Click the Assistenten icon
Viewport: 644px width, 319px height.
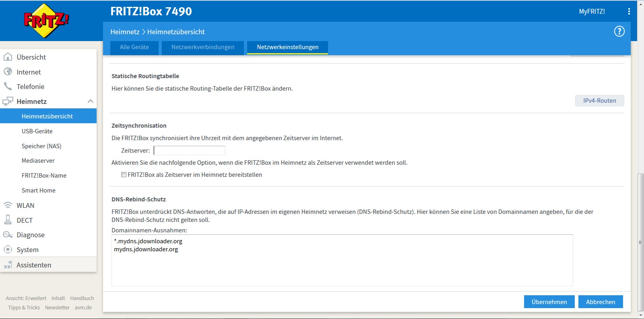(8, 265)
